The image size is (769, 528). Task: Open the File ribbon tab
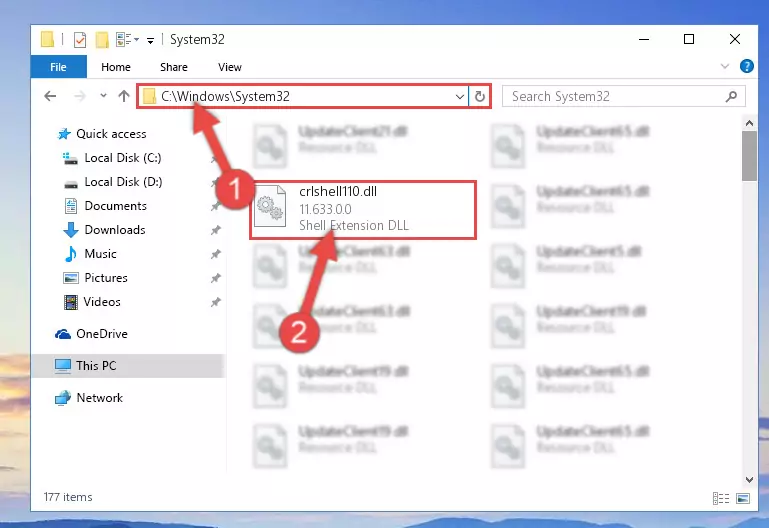[58, 67]
